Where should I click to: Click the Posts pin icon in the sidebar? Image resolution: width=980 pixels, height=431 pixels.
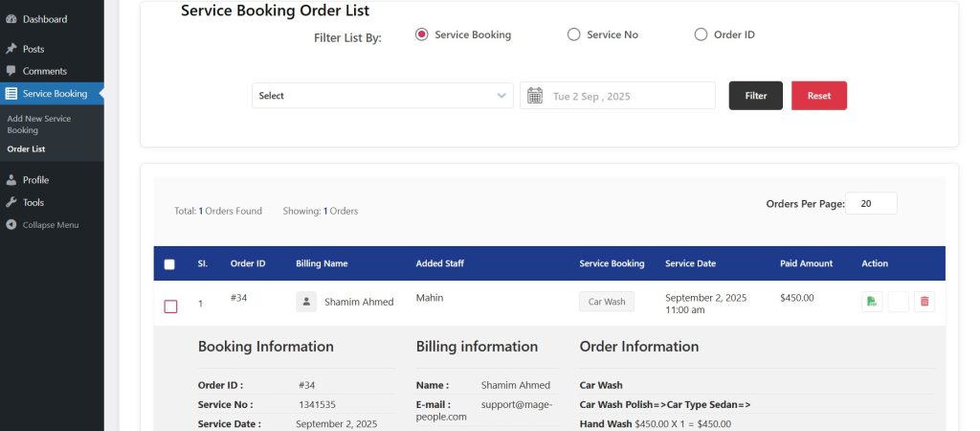11,49
